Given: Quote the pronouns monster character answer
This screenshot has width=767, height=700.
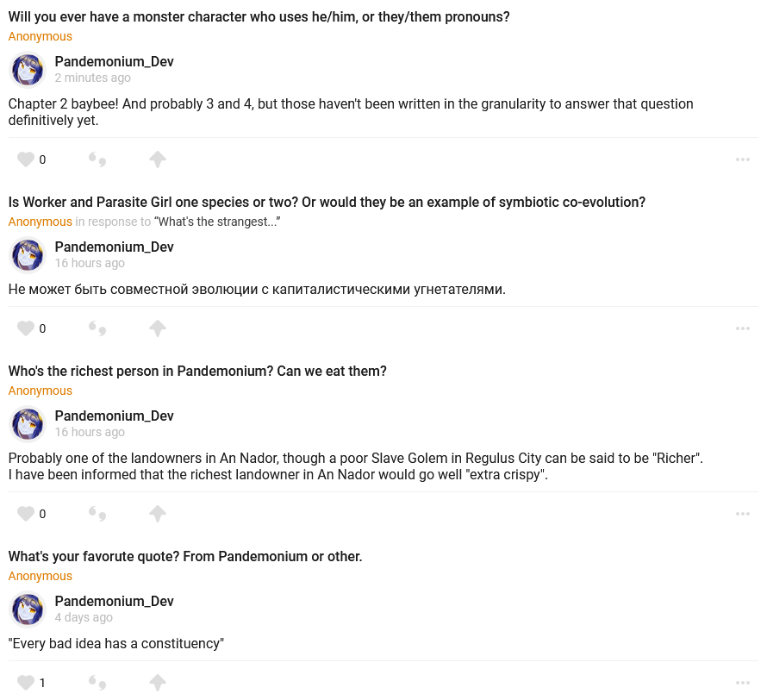Looking at the screenshot, I should pos(97,159).
